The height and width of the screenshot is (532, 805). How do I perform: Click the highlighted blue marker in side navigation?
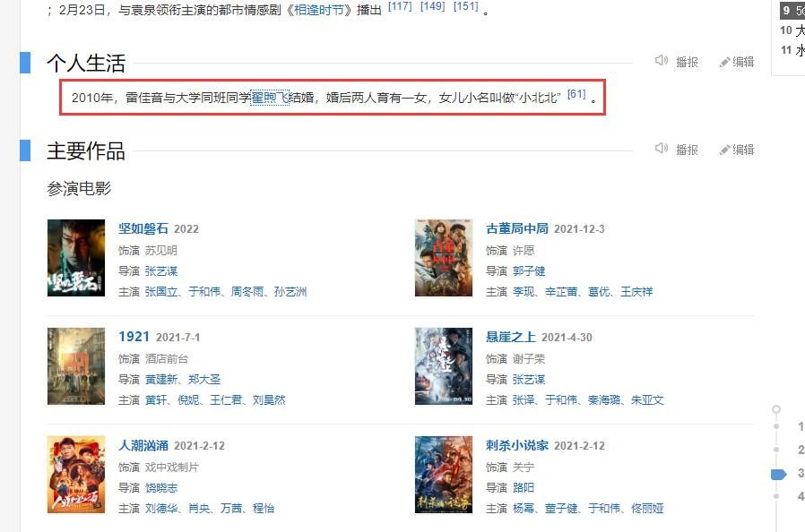pos(778,475)
